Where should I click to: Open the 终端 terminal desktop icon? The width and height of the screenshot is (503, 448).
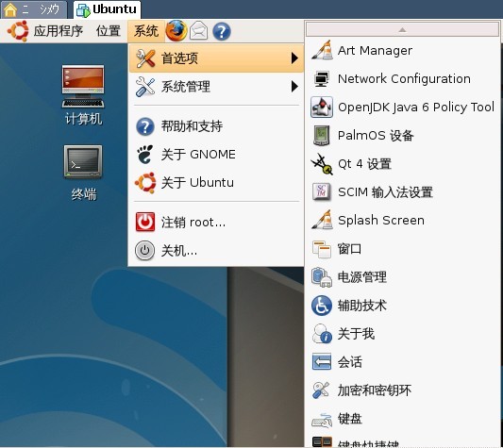tap(83, 174)
